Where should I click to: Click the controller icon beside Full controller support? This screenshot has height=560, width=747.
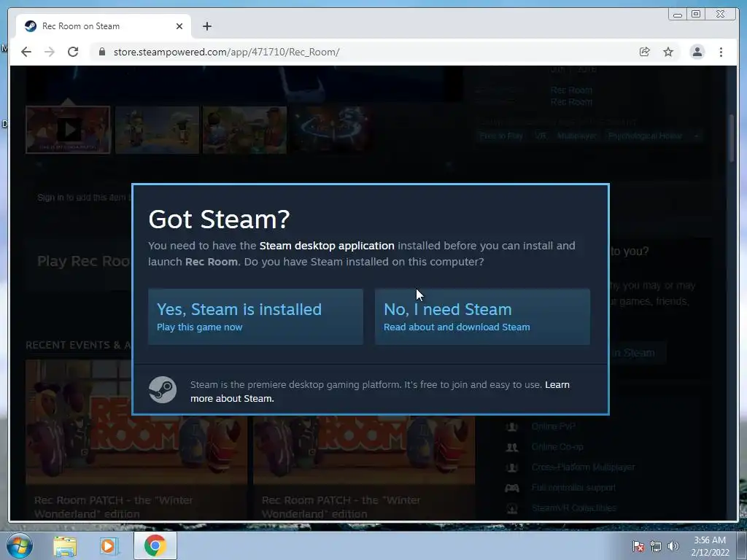point(512,488)
